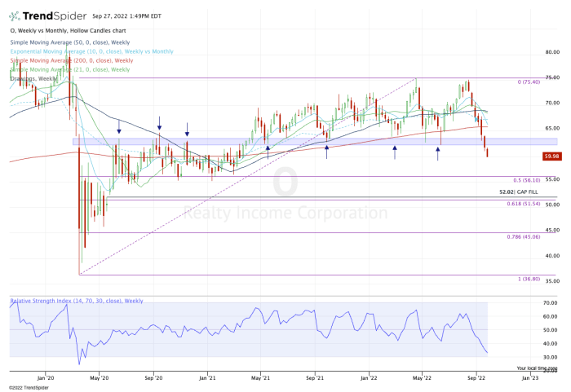The height and width of the screenshot is (392, 571).
Task: Select the down arrow drawing near Sep '20
Action: [x=160, y=123]
